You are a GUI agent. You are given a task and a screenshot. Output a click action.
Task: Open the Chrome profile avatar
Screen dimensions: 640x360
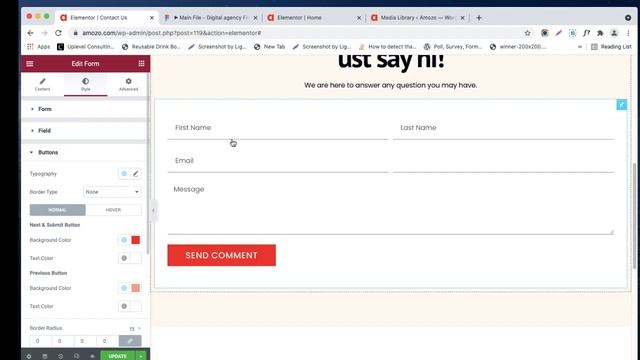(x=614, y=33)
